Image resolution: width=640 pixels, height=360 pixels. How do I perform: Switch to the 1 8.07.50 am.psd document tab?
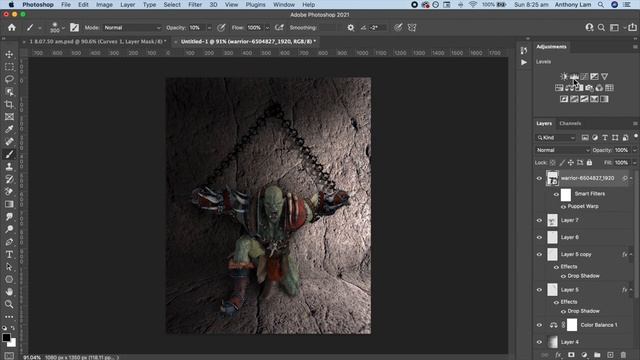pyautogui.click(x=98, y=42)
